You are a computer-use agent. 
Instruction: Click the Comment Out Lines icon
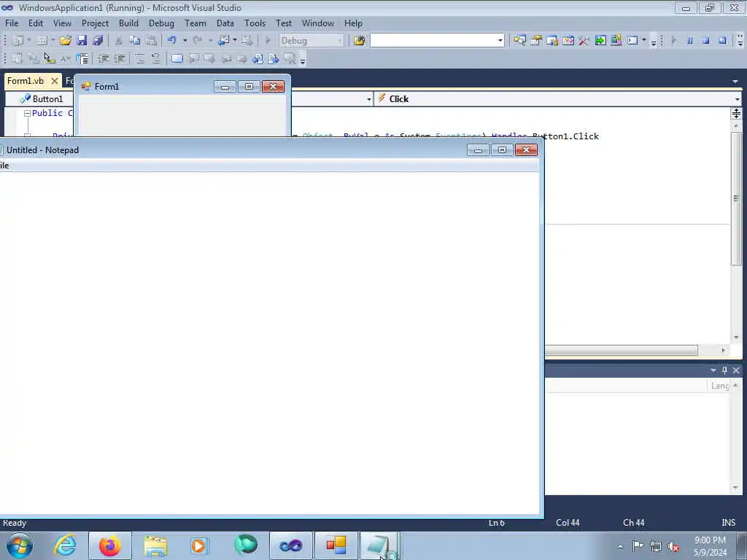(x=139, y=58)
